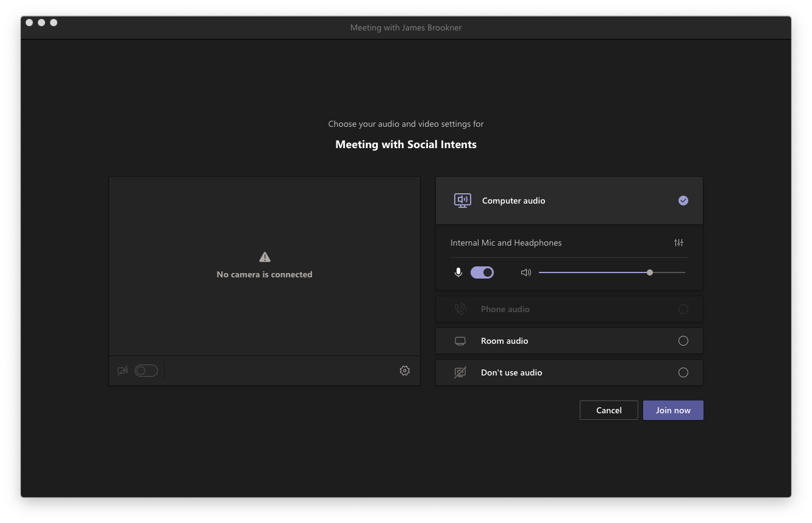Select the Room audio radio button
This screenshot has height=523, width=812.
(683, 341)
